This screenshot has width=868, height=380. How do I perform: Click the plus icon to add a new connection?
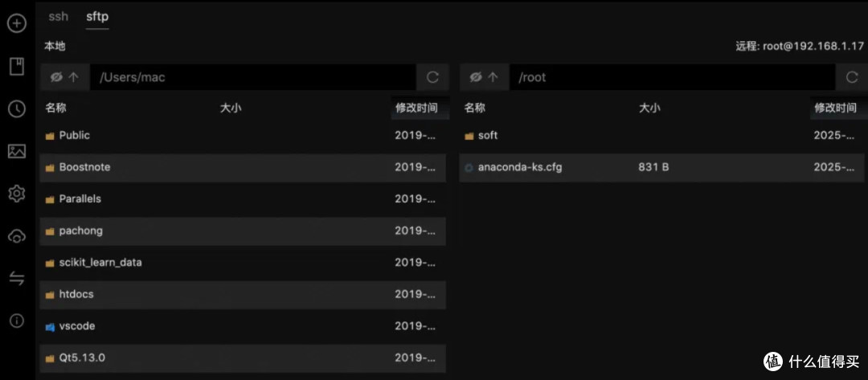[x=17, y=24]
